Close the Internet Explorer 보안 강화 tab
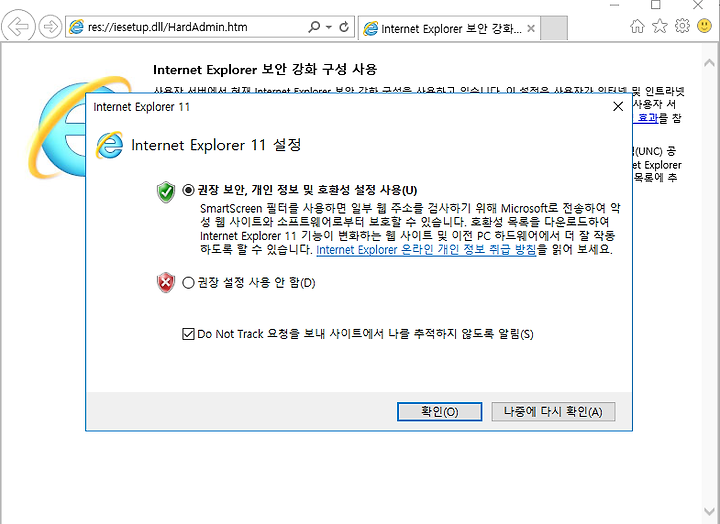This screenshot has width=720, height=524. coord(531,28)
